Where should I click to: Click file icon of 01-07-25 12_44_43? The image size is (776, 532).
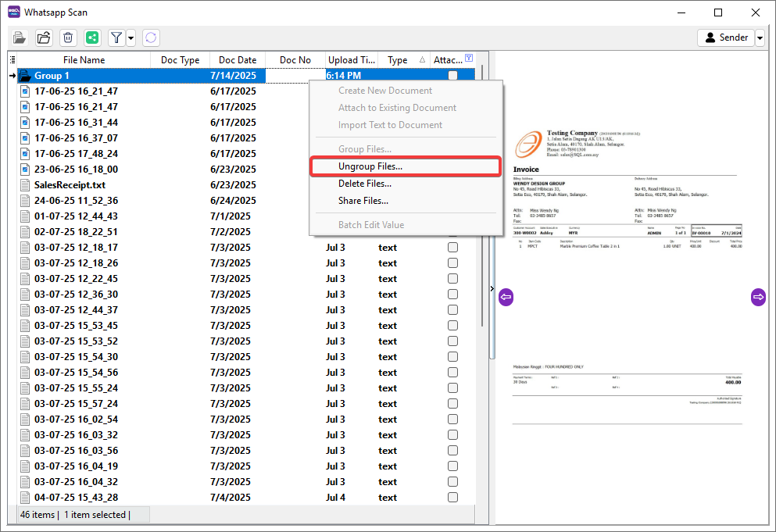click(x=25, y=216)
